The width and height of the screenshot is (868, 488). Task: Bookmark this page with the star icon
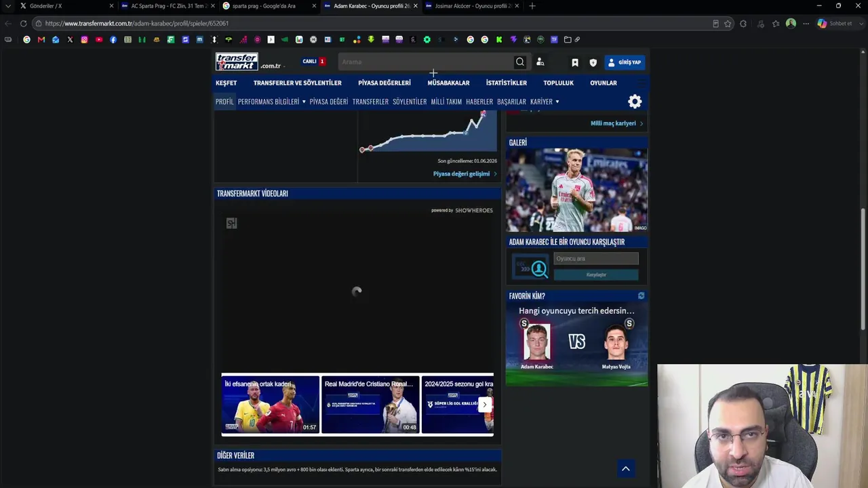pos(728,24)
